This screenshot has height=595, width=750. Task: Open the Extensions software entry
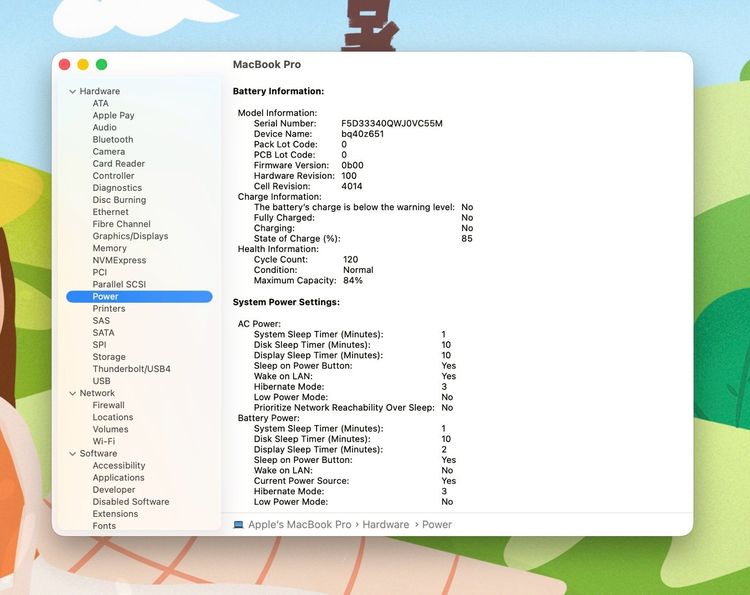pyautogui.click(x=115, y=514)
